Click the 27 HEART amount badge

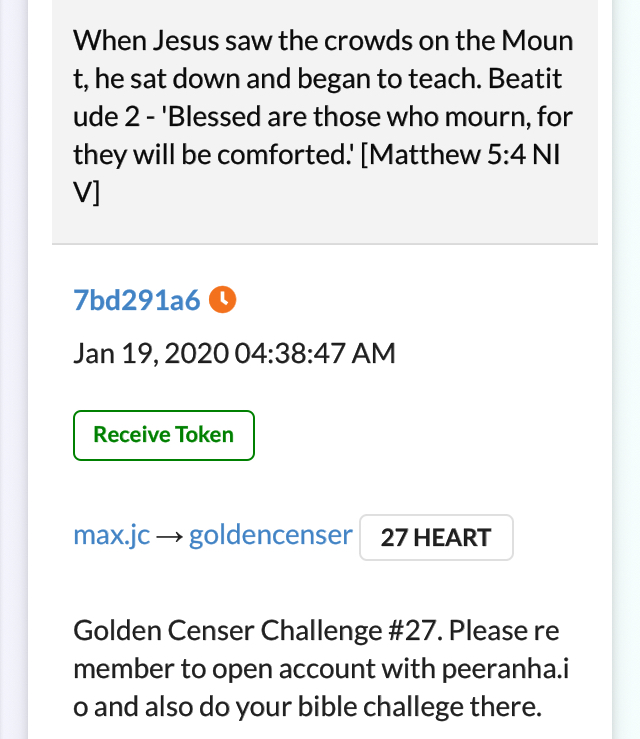[436, 537]
